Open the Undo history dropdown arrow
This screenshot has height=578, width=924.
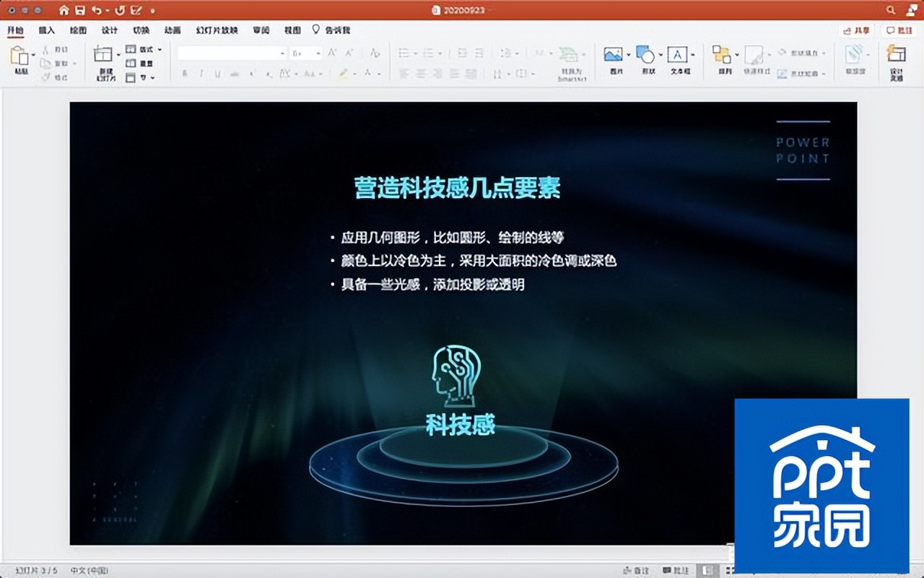(107, 11)
